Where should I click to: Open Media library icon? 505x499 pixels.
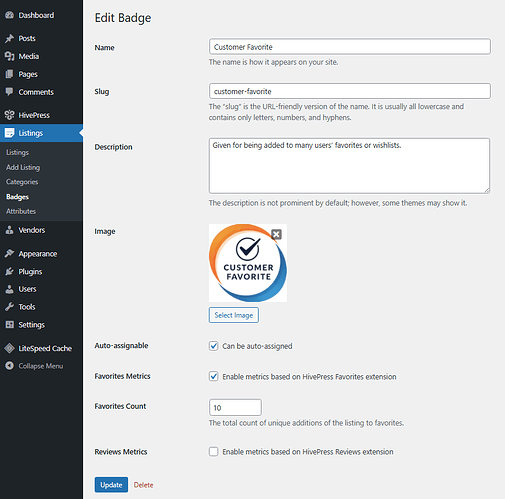[x=10, y=56]
